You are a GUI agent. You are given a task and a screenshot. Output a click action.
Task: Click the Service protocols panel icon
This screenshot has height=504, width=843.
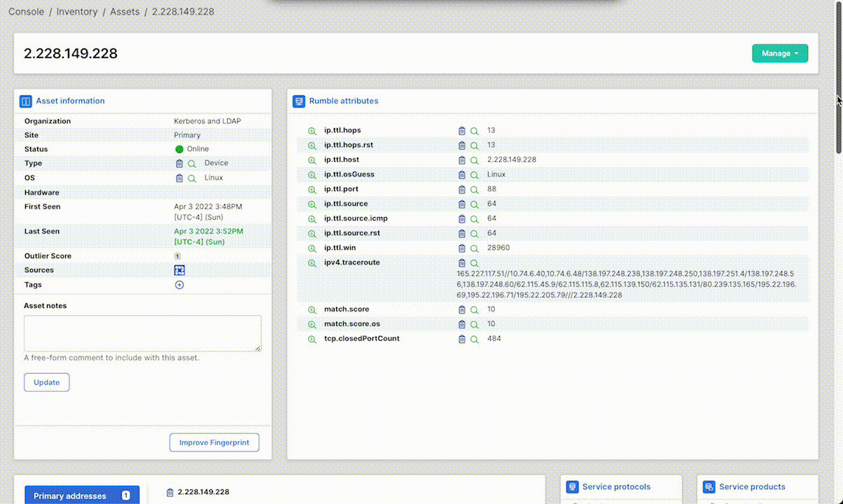point(573,486)
